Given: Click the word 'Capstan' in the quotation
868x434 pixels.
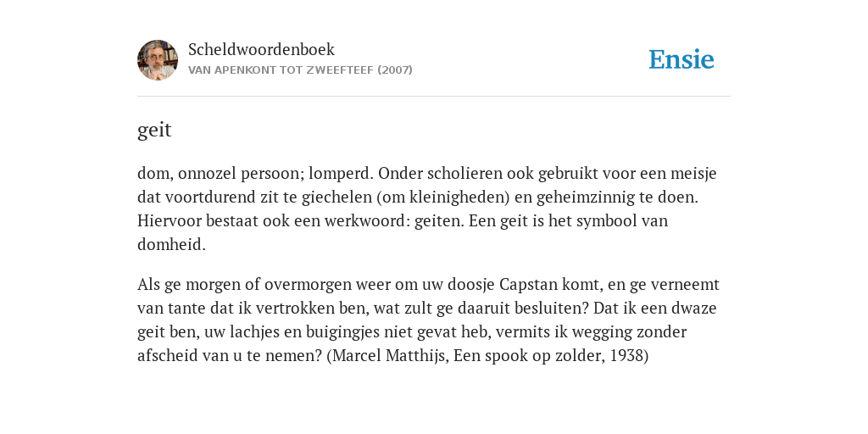Looking at the screenshot, I should tap(529, 285).
